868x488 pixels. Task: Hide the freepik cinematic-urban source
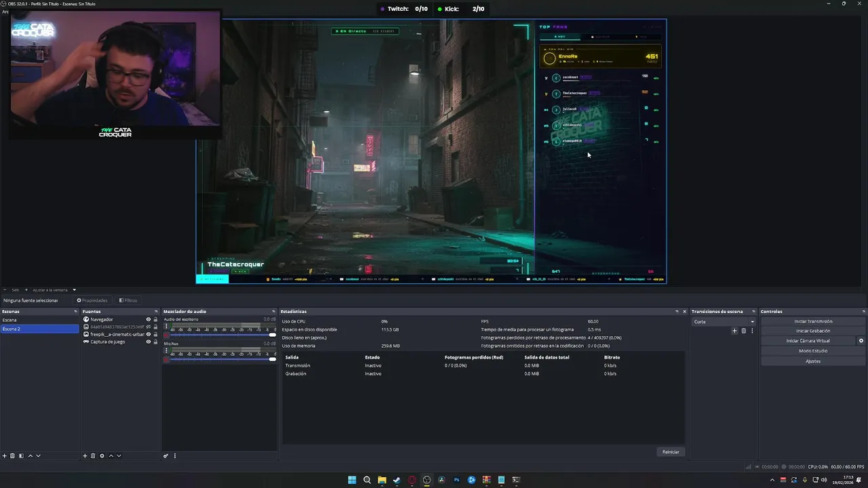click(x=149, y=334)
